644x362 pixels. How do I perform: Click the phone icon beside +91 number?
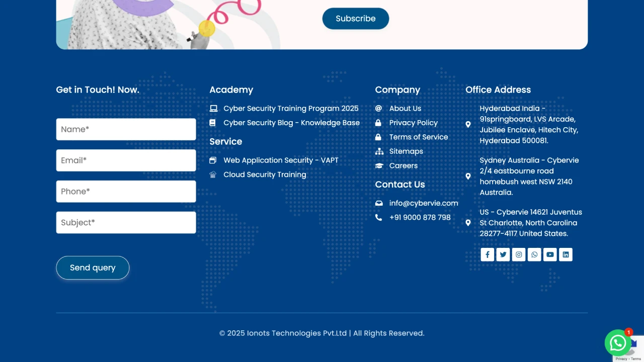379,218
